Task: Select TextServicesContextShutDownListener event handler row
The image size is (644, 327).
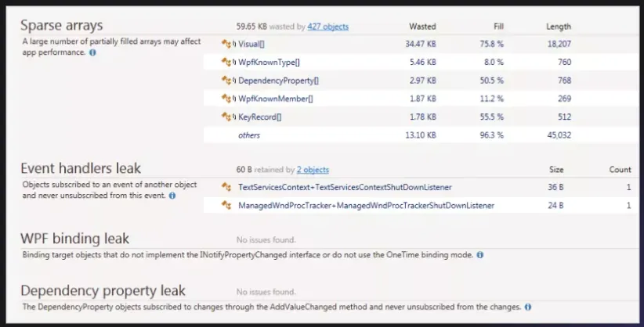Action: tap(345, 188)
